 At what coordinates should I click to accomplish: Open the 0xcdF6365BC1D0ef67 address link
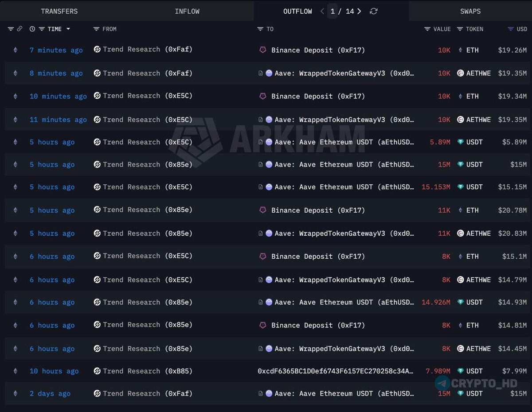coord(336,371)
